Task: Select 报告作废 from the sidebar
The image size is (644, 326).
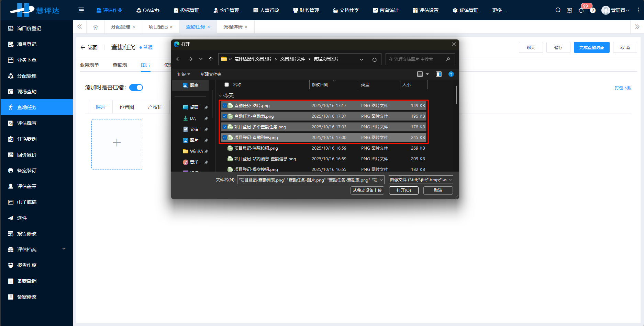Action: [x=26, y=265]
